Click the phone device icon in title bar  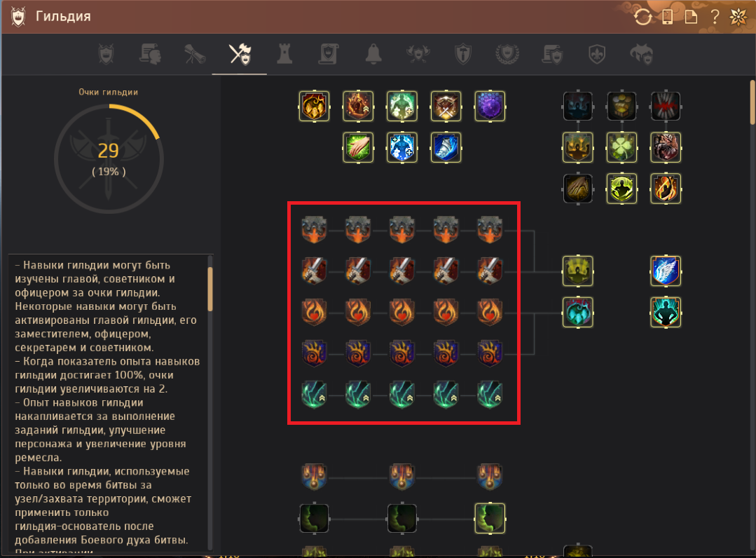pos(667,17)
